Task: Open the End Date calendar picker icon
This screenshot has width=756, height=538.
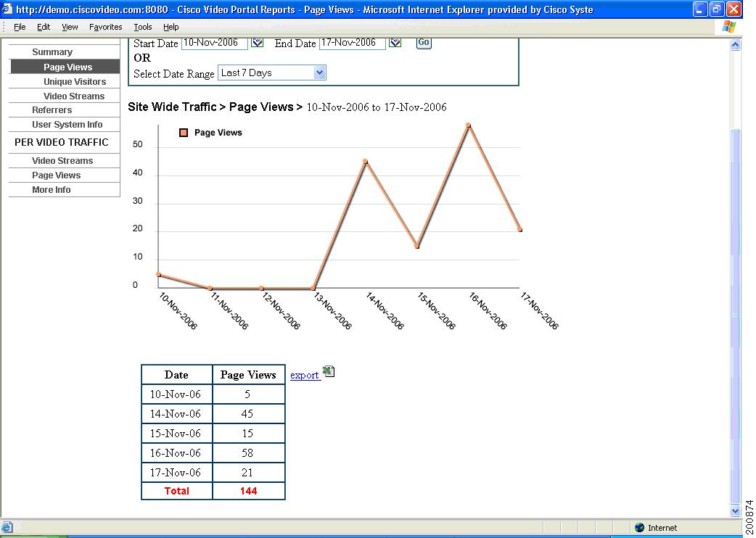Action: pos(395,43)
